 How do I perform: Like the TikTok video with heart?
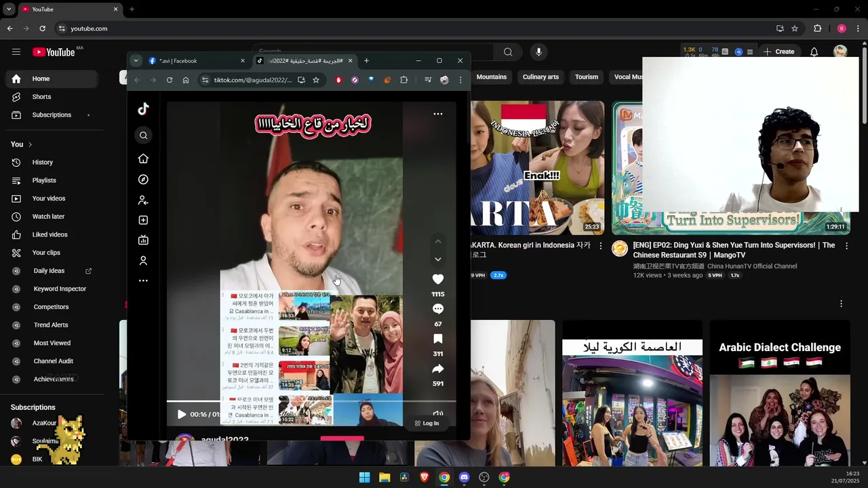click(438, 279)
